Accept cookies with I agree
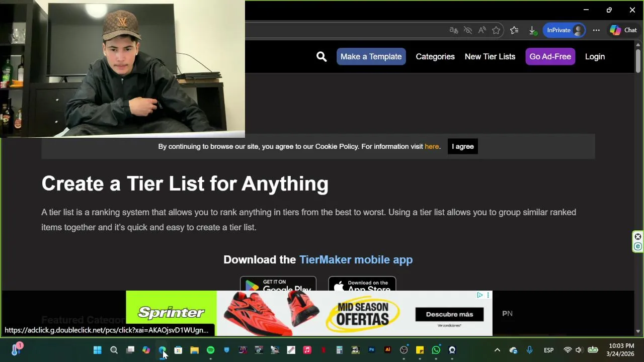The height and width of the screenshot is (362, 644). coord(463,146)
